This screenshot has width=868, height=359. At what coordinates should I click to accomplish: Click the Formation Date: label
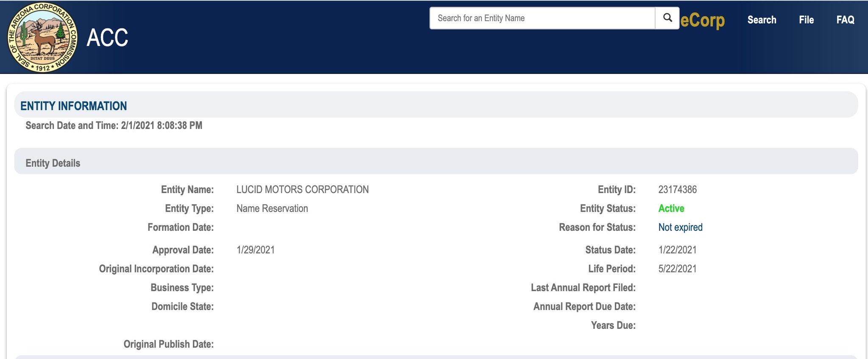(x=180, y=227)
